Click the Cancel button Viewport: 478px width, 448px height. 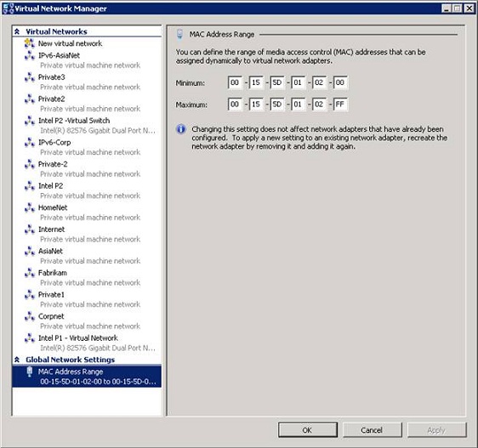click(372, 430)
